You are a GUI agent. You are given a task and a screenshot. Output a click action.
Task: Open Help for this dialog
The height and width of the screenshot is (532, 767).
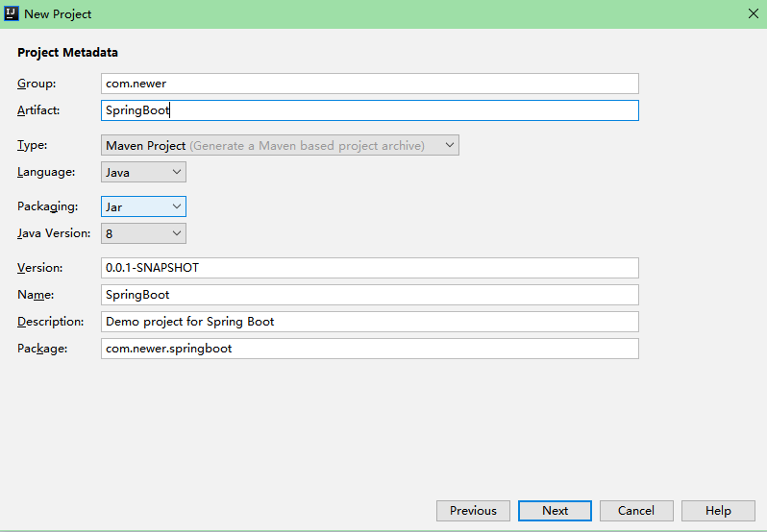pos(718,511)
